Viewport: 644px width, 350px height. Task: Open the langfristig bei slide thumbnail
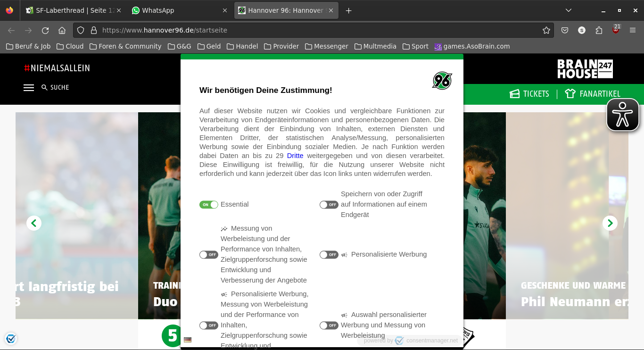[77, 216]
